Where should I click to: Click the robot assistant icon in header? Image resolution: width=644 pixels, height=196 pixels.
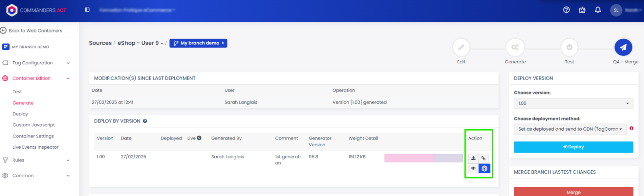[582, 10]
